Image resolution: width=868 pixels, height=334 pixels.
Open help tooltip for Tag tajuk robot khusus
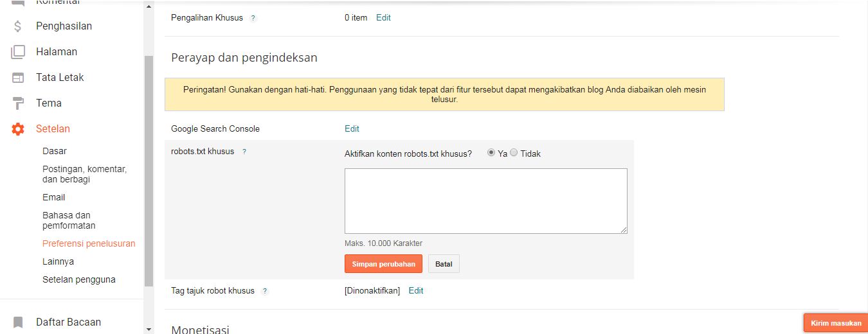point(265,291)
